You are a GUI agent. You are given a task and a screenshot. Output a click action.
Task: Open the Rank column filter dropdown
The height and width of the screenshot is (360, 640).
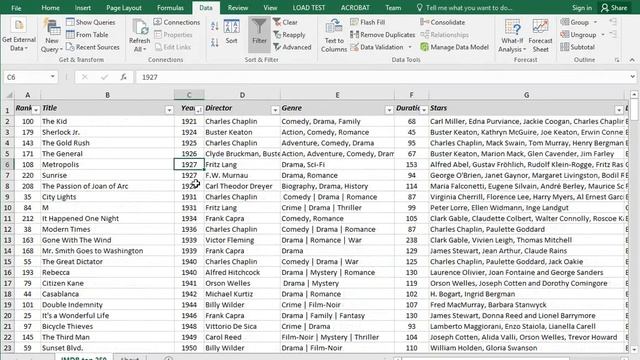pos(36,110)
